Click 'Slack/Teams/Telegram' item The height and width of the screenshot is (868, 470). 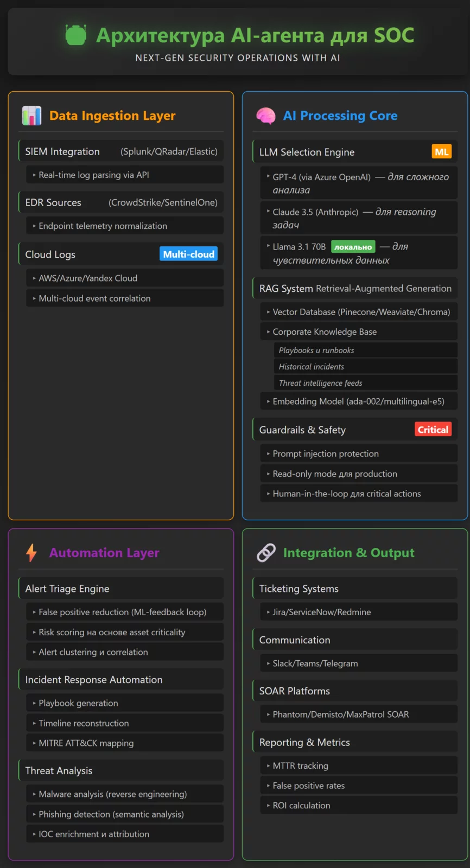pos(359,663)
